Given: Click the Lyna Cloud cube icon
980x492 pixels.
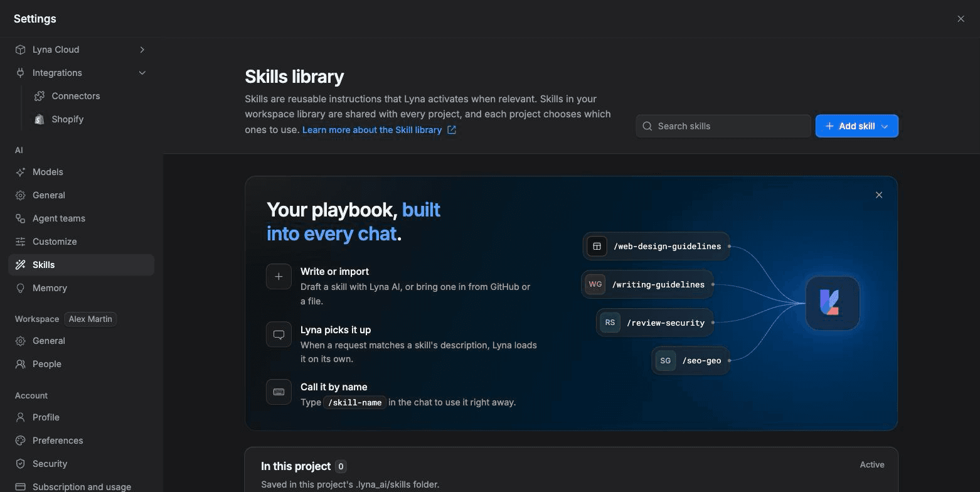Looking at the screenshot, I should (x=21, y=50).
